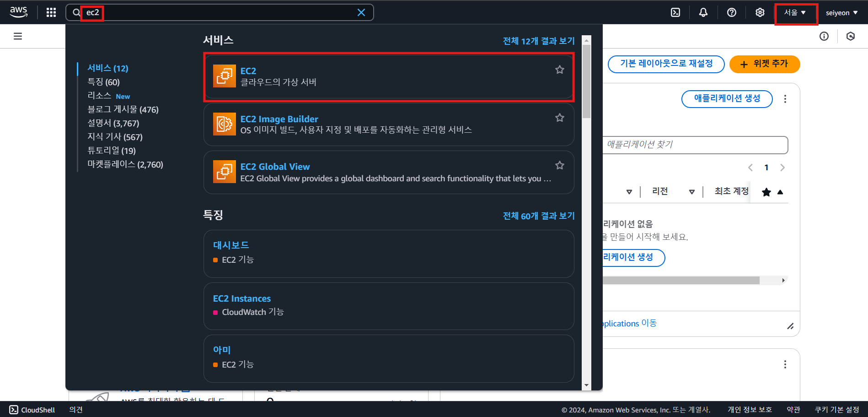
Task: Favorite EC2 Image Builder with its star
Action: 560,118
